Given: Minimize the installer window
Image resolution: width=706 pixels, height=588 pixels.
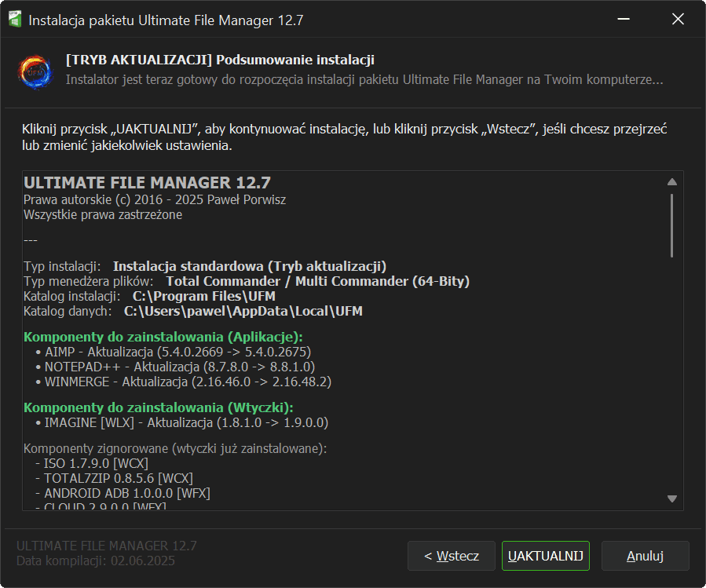Looking at the screenshot, I should coord(623,20).
